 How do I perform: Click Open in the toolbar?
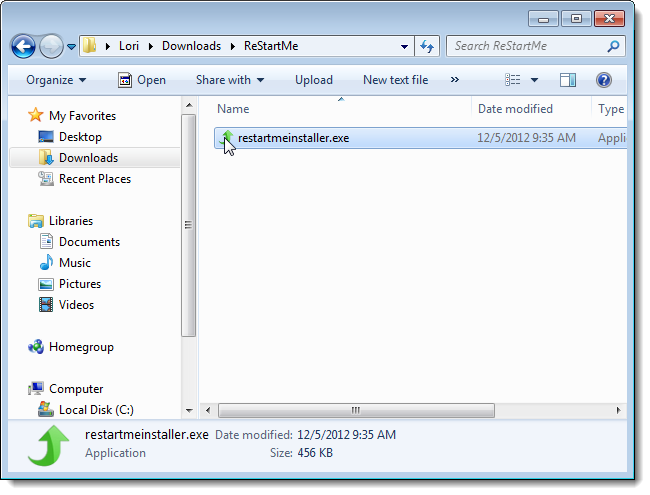point(142,80)
